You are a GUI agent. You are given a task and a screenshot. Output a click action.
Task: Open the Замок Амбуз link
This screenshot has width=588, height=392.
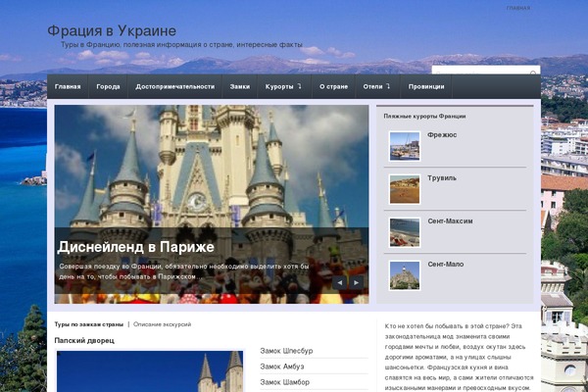282,367
